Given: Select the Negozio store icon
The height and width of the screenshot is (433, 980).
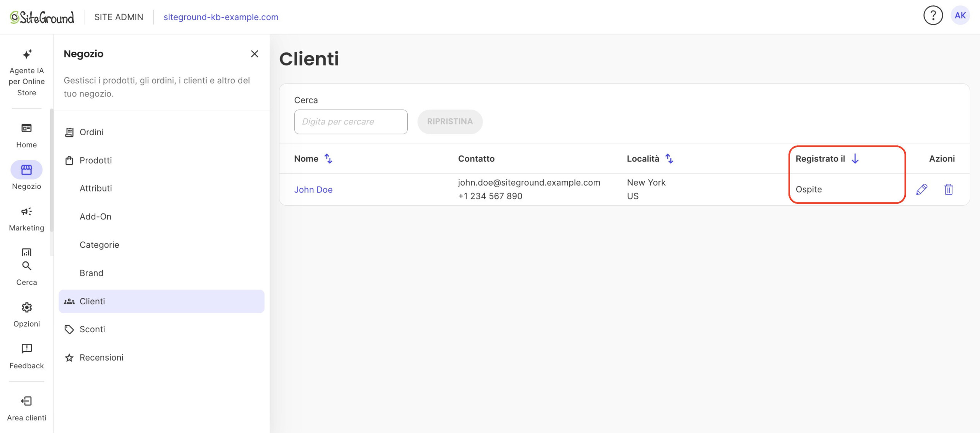Looking at the screenshot, I should coord(26,170).
